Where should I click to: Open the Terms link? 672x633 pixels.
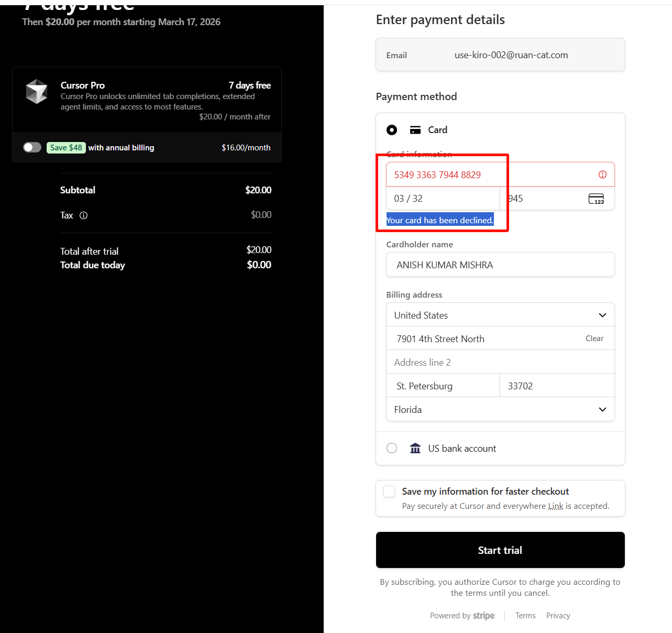(525, 616)
